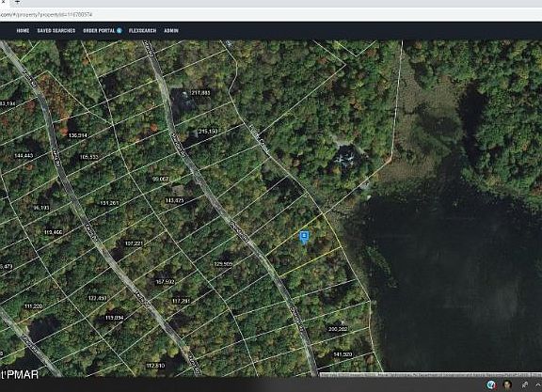Select parcel labeled 215,150
The height and width of the screenshot is (392, 542).
[208, 132]
